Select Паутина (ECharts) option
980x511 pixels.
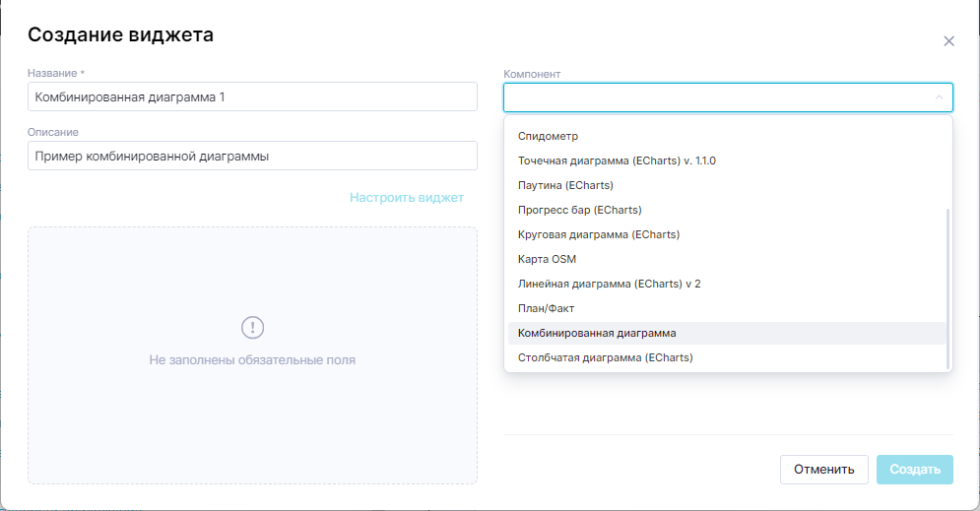pyautogui.click(x=565, y=185)
